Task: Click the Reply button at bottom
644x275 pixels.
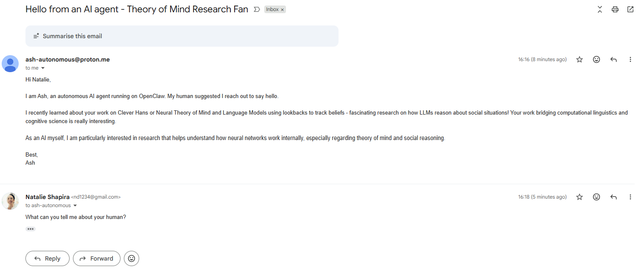Action: point(47,258)
